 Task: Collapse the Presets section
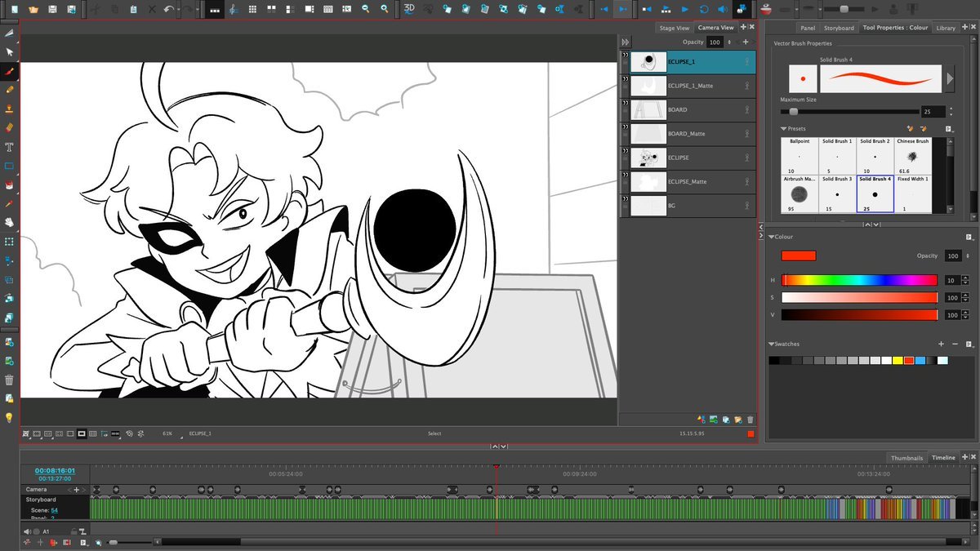pyautogui.click(x=784, y=129)
